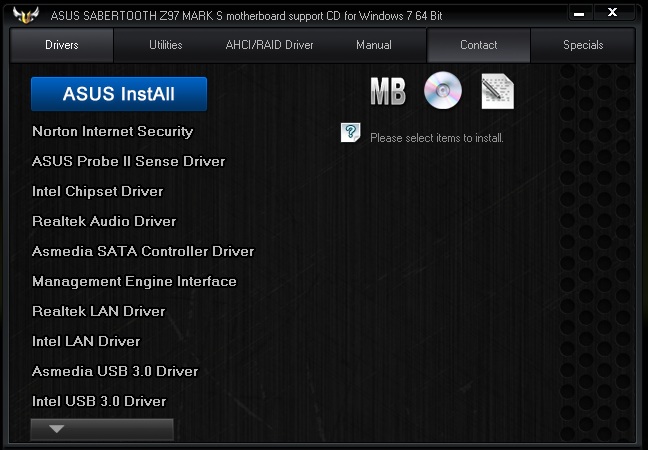Pick Asmedia SATA Controller Driver
Image resolution: width=648 pixels, height=450 pixels.
[143, 251]
